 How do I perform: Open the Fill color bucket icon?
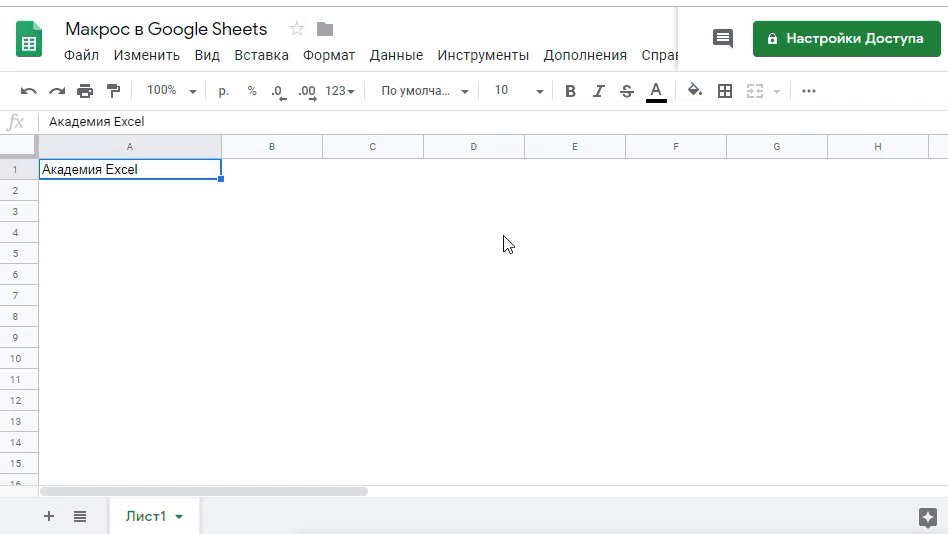point(695,91)
